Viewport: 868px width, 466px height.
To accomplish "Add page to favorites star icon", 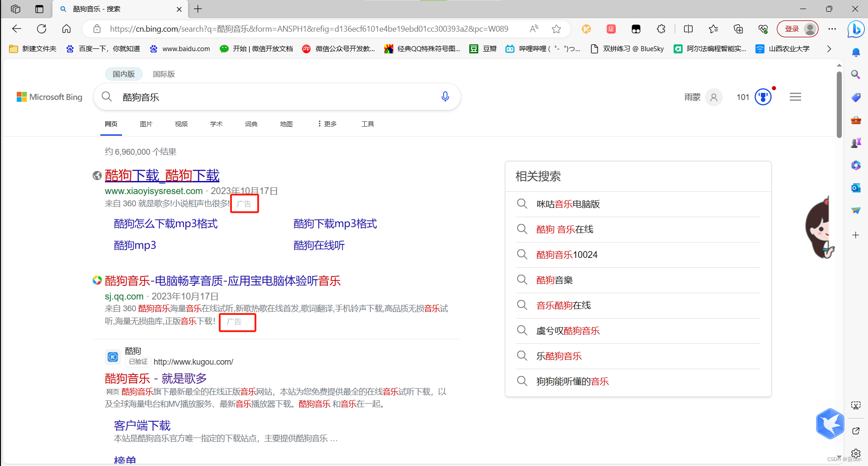I will coord(557,29).
